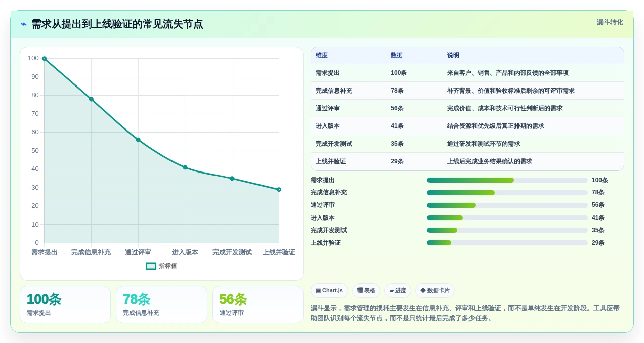Click the 上线并验证 x-axis label
Viewport: 644px width, 343px height.
(x=279, y=252)
